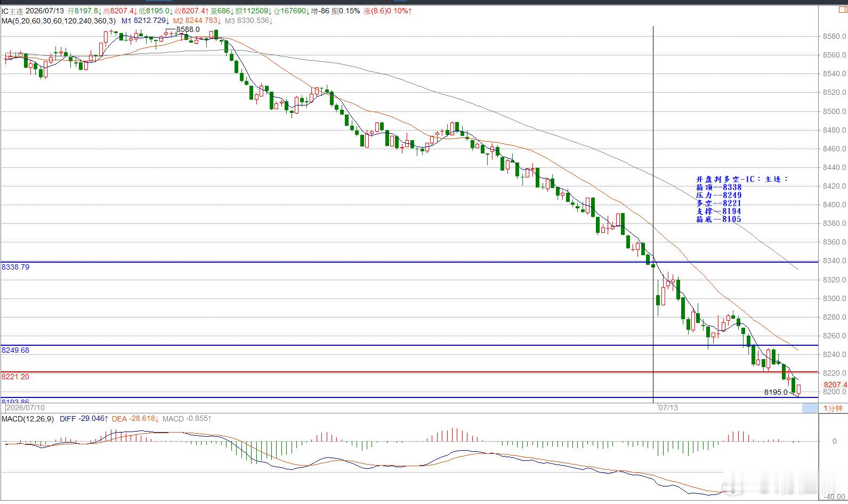848x504 pixels.
Task: Select the blue horizontal line labeled 8249.68
Action: pyautogui.click(x=409, y=345)
